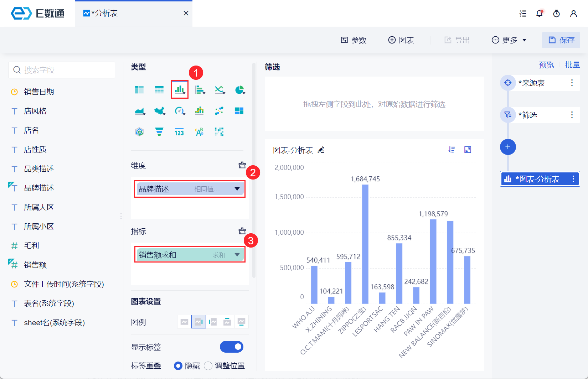588x379 pixels.
Task: Click the E数通 logo
Action: point(38,14)
